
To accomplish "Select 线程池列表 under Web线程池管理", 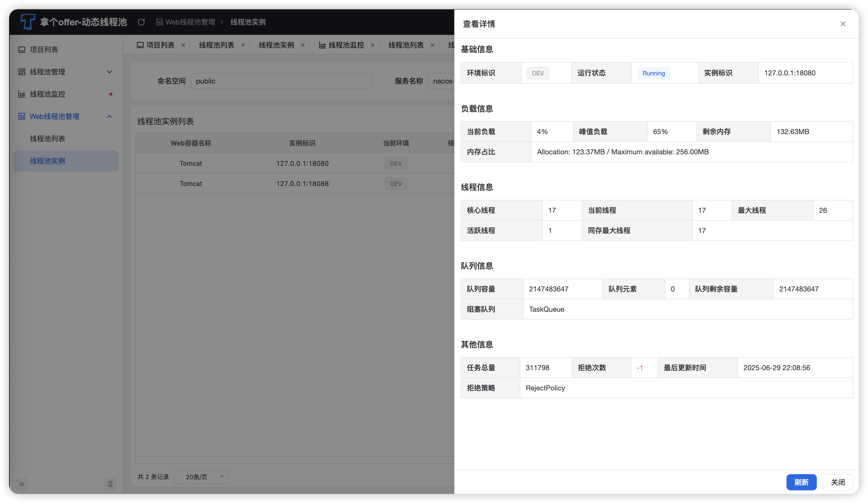I will point(48,139).
